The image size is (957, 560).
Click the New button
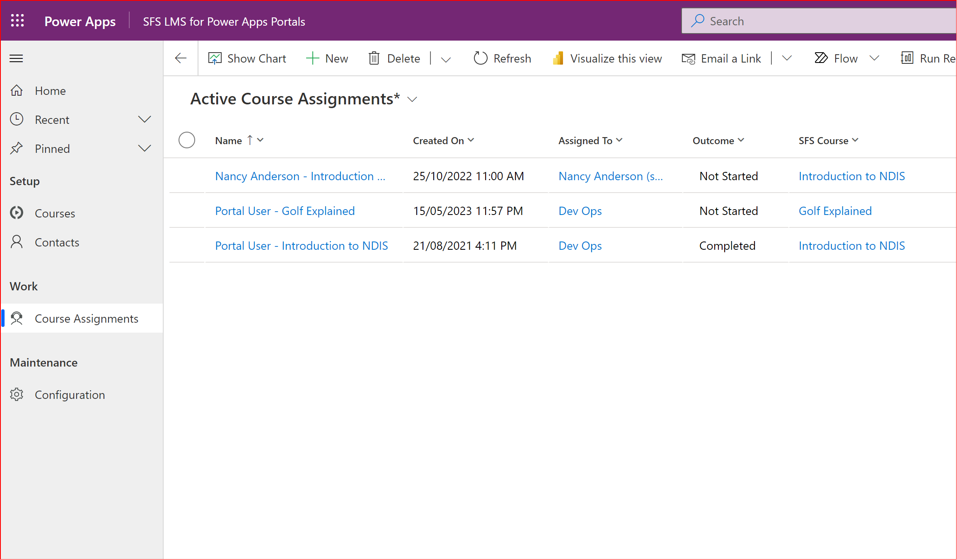pos(327,58)
